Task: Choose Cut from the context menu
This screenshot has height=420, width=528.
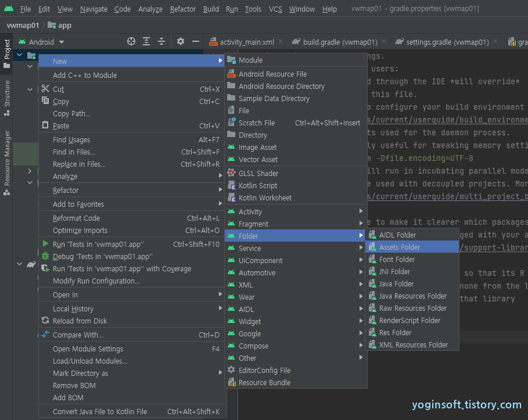Action: coord(131,89)
